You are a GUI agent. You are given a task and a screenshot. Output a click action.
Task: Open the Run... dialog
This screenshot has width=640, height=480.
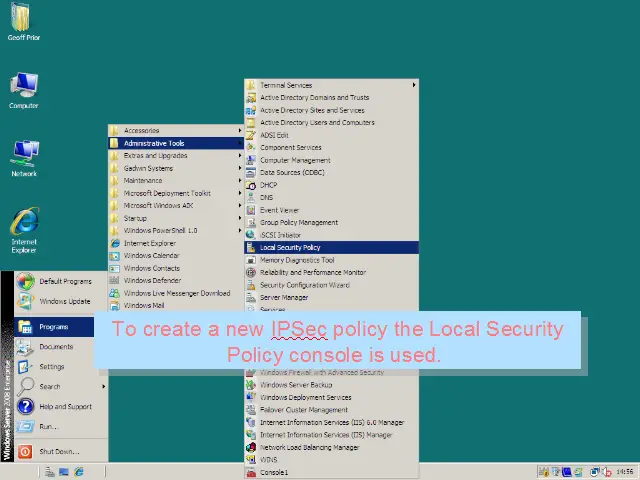coord(61,427)
